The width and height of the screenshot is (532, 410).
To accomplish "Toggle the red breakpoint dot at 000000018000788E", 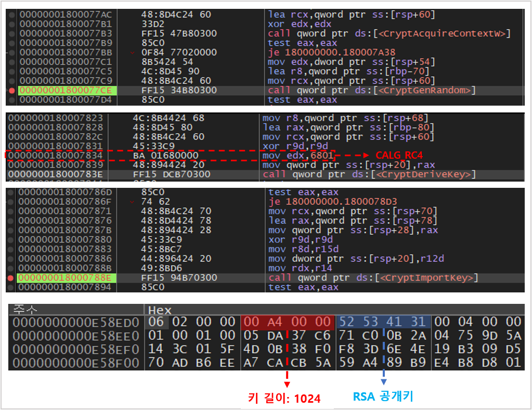I will pos(11,278).
